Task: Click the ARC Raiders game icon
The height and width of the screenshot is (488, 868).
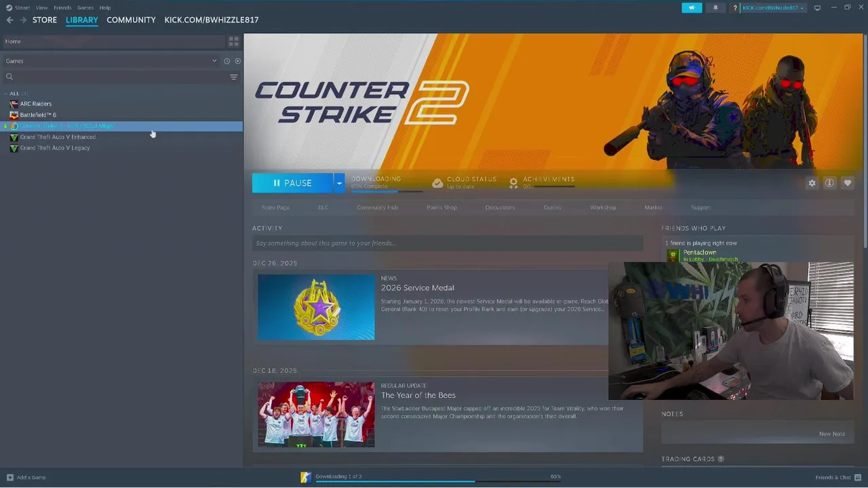Action: pyautogui.click(x=14, y=104)
